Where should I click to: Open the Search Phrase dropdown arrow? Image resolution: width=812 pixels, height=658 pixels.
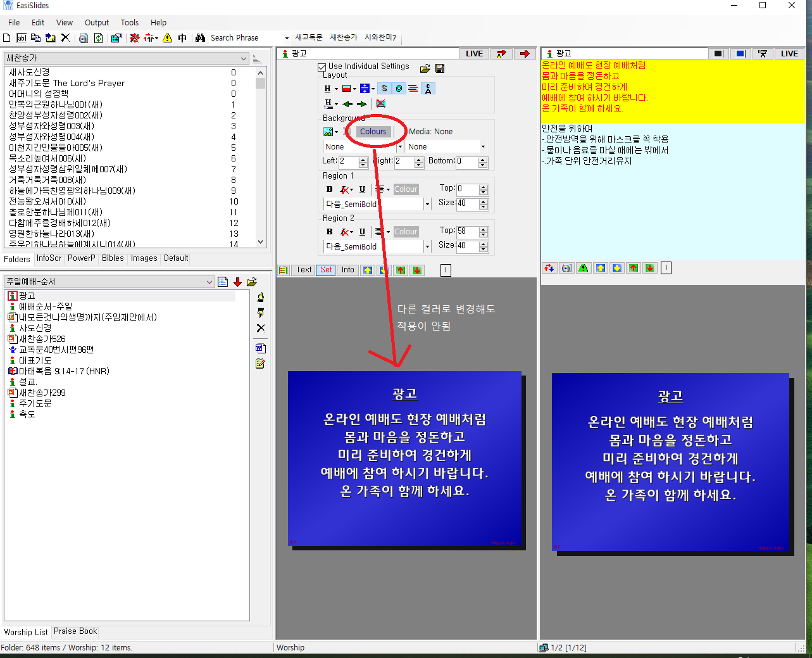287,38
